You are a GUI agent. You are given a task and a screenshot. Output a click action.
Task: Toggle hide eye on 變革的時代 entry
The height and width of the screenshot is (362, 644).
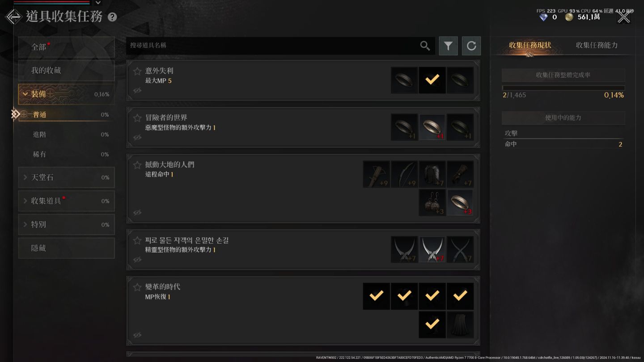pos(137,335)
